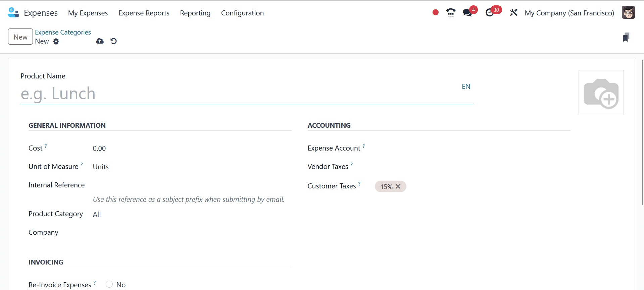Show Cost field help tooltip

(x=46, y=146)
